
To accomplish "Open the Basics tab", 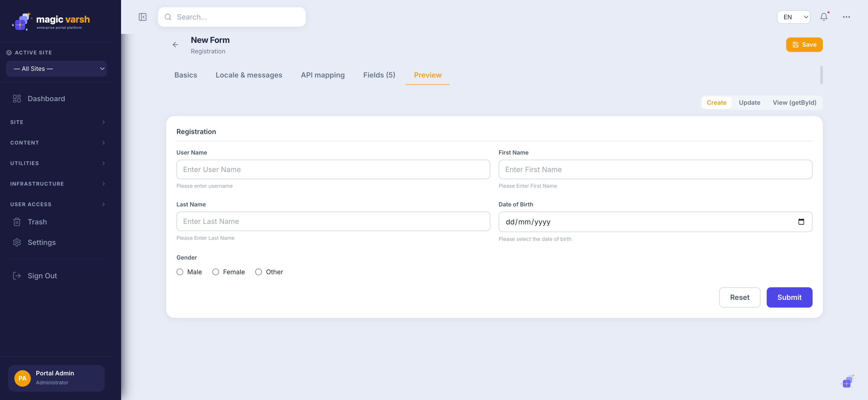I will click(x=186, y=75).
